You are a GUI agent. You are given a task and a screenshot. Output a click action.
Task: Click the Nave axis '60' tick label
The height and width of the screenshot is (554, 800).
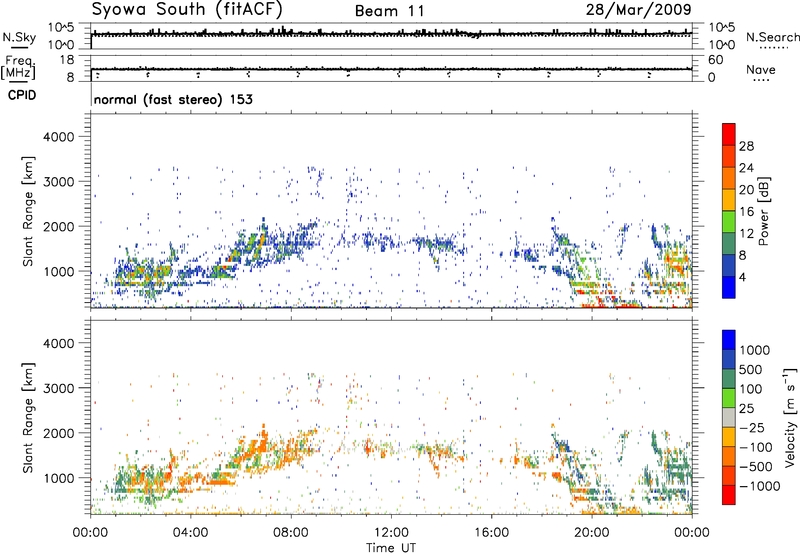pos(715,60)
